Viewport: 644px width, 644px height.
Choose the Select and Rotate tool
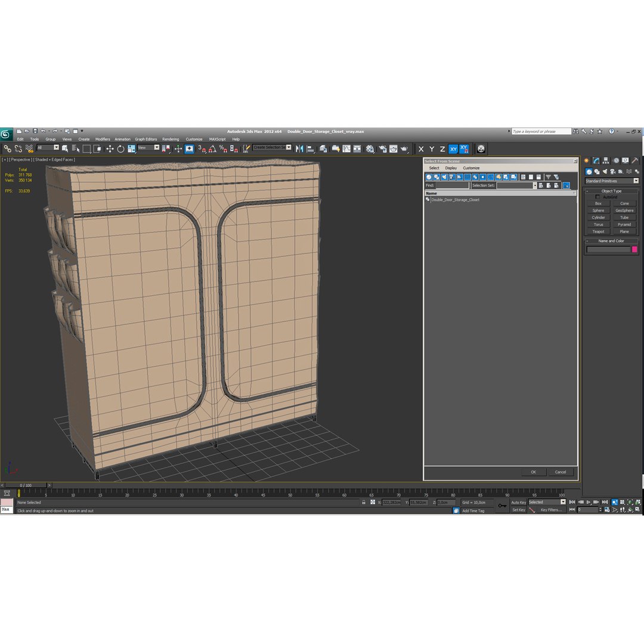click(120, 148)
